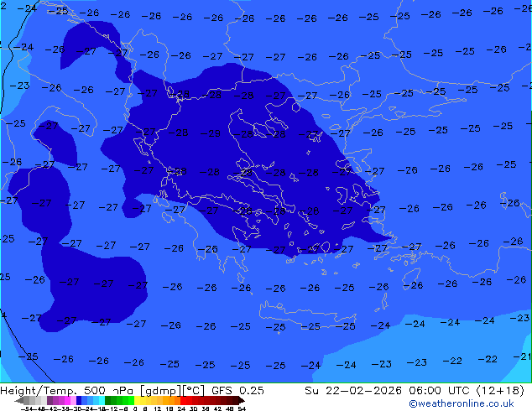The width and height of the screenshot is (532, 411).
Task: Pick the darkest green swatch in the legend
Action: point(108,401)
